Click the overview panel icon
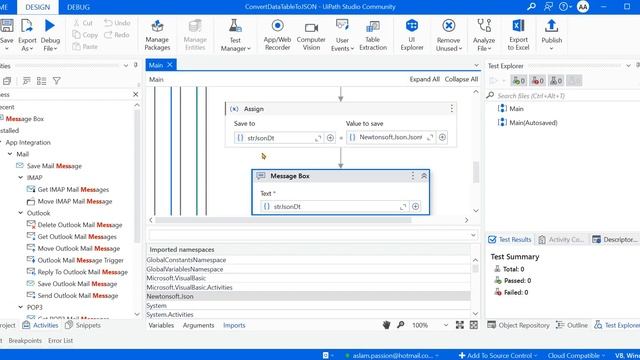This screenshot has height=360, width=640. click(473, 325)
